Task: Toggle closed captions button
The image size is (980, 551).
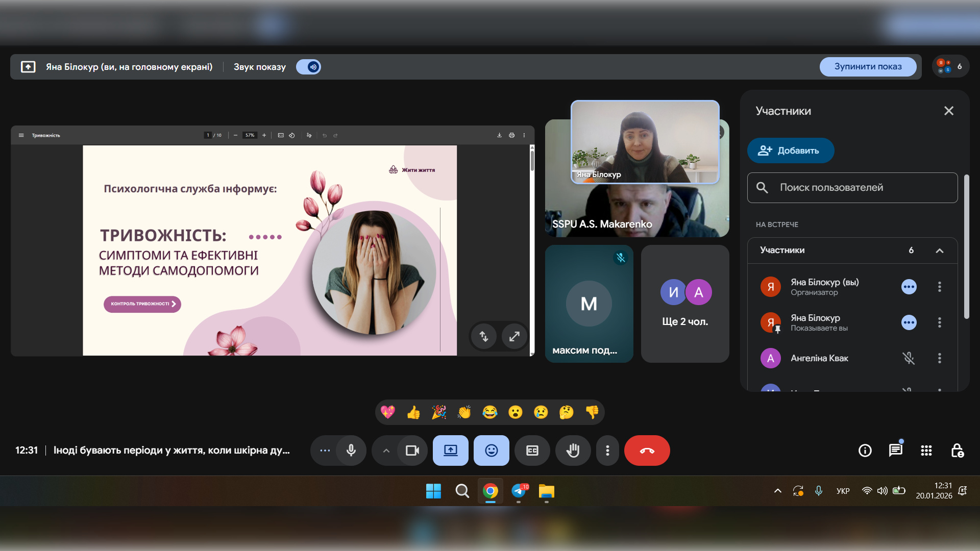Action: coord(532,450)
